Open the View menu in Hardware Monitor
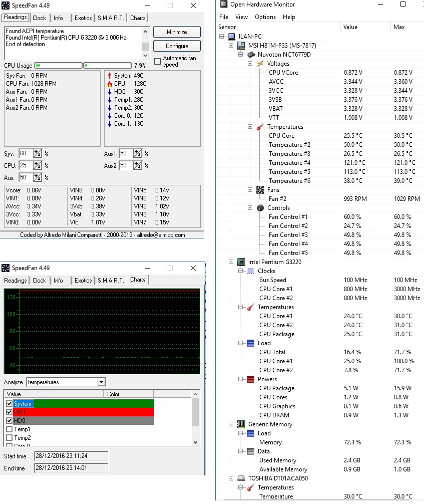424x504 pixels. click(x=241, y=17)
